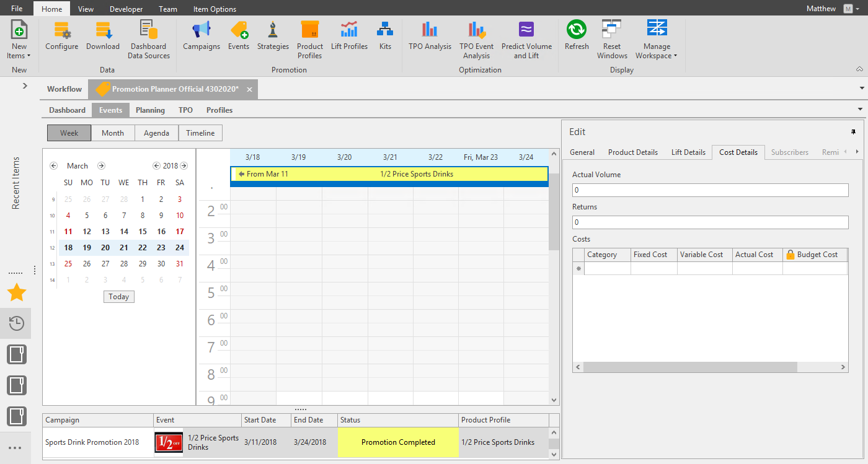Show more sidebar options ellipsis

[15, 448]
